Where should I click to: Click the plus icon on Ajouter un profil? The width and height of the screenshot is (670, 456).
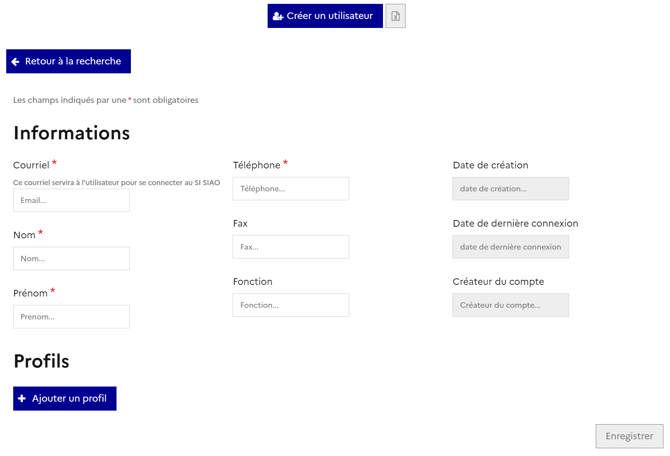(x=22, y=399)
